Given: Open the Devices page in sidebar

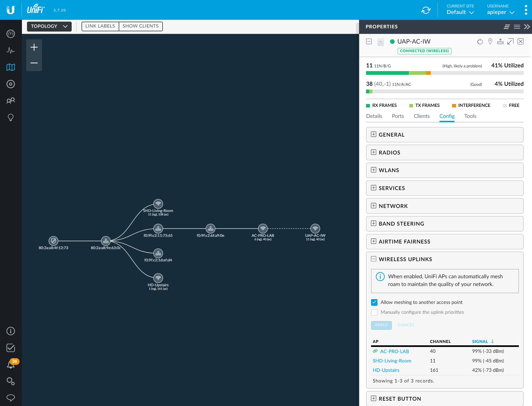Looking at the screenshot, I should pos(11,84).
